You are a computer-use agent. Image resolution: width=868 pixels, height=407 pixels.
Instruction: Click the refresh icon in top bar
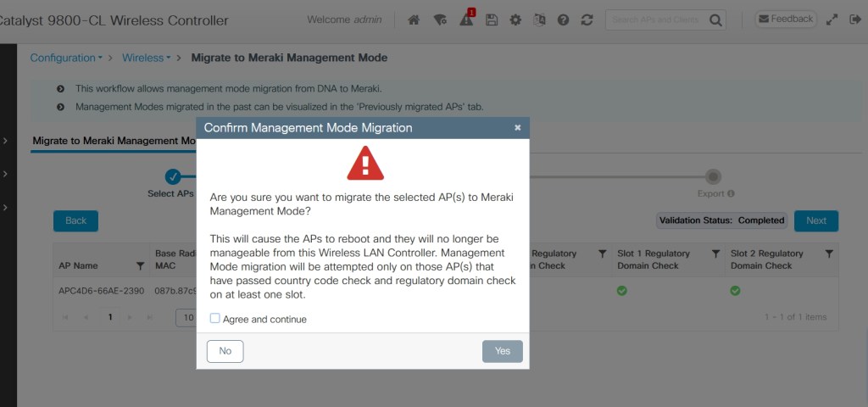pos(587,20)
